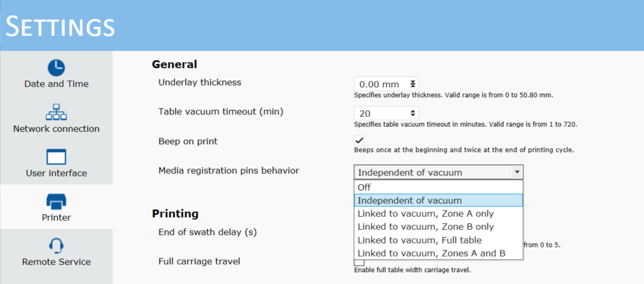Screen dimensions: 644x284
Task: Select Linked to vacuum, Zone A only
Action: pos(438,213)
